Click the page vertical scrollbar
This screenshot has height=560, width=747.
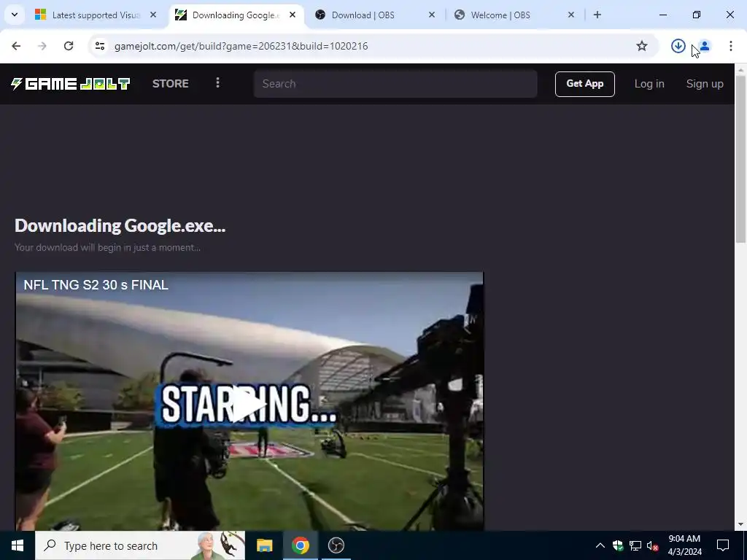point(740,160)
